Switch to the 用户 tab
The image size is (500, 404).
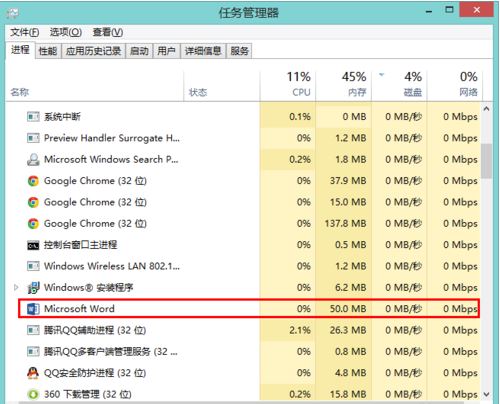pos(166,51)
